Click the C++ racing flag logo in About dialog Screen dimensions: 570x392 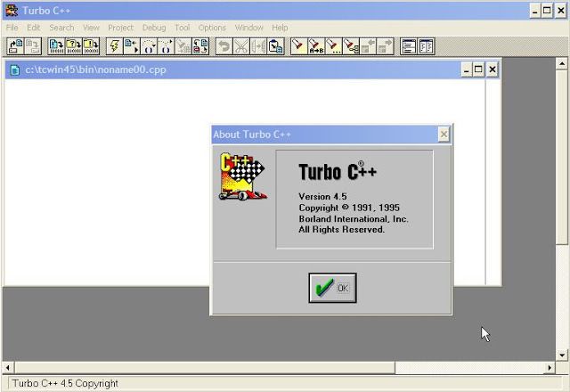[243, 176]
